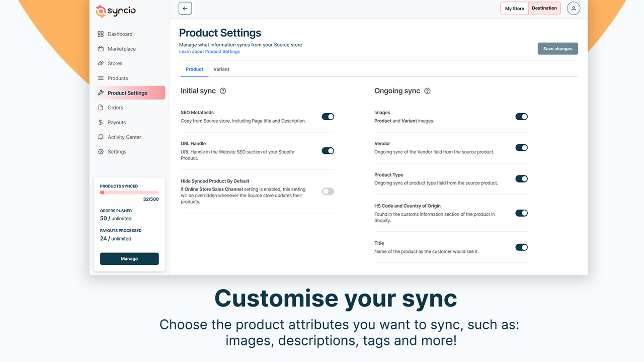Viewport: 644px width, 362px height.
Task: Click the Orders document icon
Action: tap(101, 108)
